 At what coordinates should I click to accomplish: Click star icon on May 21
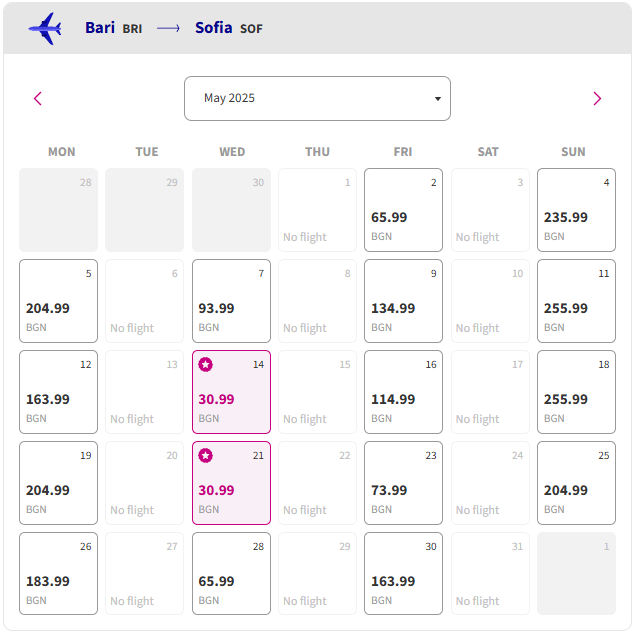coord(205,455)
